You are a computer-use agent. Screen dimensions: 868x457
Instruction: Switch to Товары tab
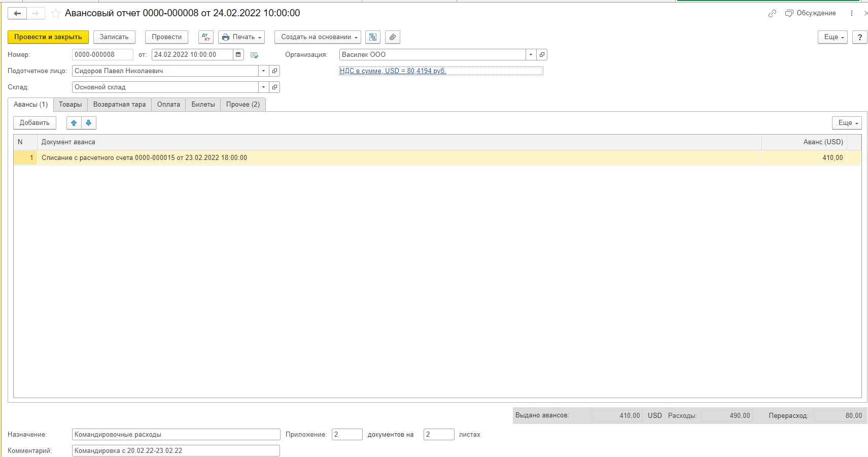pyautogui.click(x=71, y=105)
